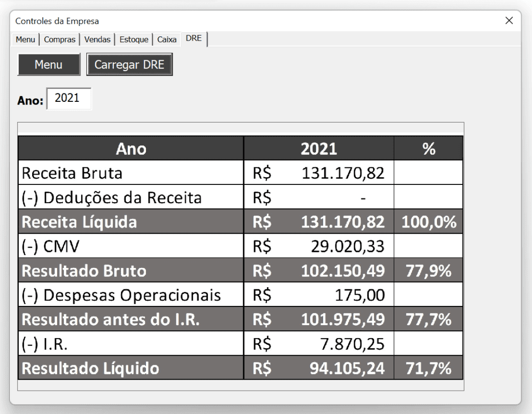
Task: Select the (-) Deduções da Receita label
Action: [112, 197]
